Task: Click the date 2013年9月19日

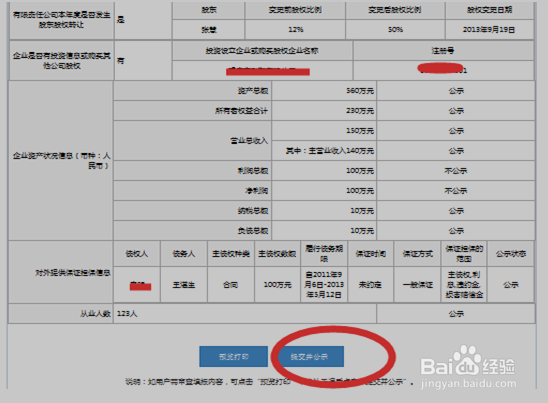Action: [489, 30]
